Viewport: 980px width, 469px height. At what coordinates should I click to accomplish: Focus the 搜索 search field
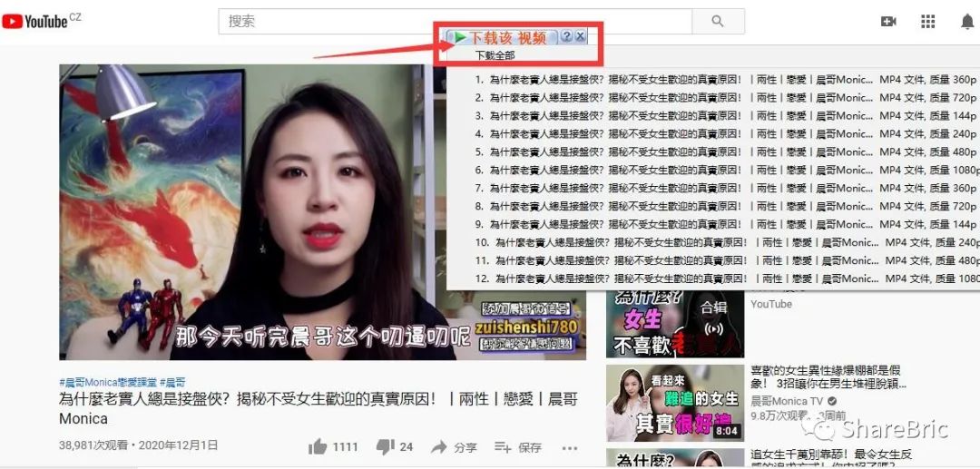[x=455, y=21]
